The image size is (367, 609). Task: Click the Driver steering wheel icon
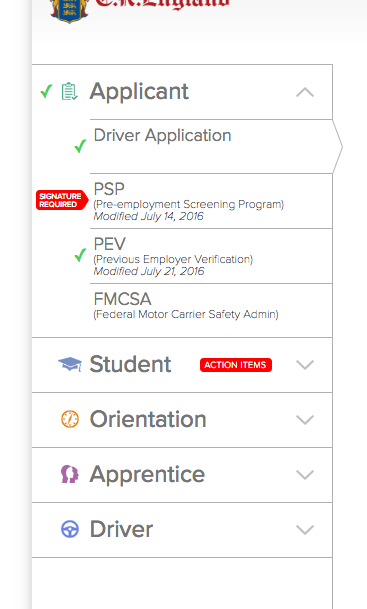click(x=70, y=529)
